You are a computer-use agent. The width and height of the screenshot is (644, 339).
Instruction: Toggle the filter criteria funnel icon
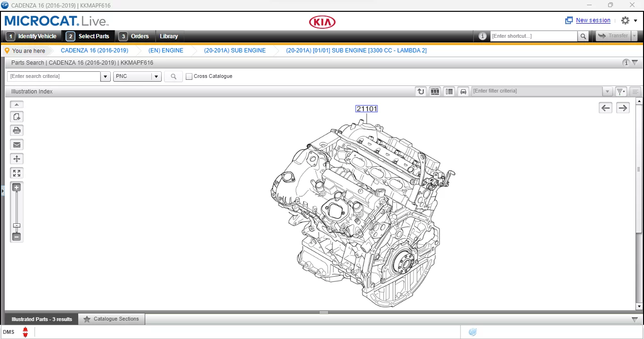[x=620, y=91]
